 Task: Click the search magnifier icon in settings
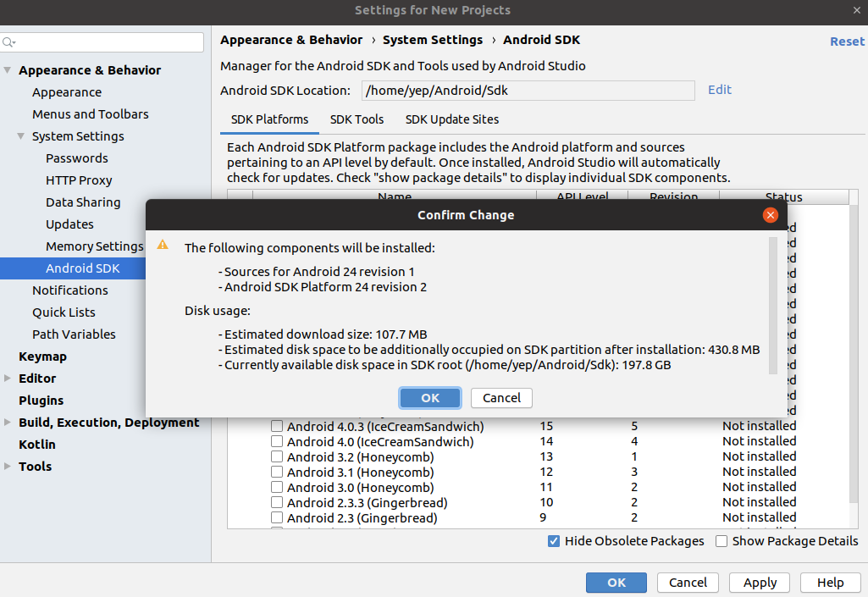click(x=8, y=42)
